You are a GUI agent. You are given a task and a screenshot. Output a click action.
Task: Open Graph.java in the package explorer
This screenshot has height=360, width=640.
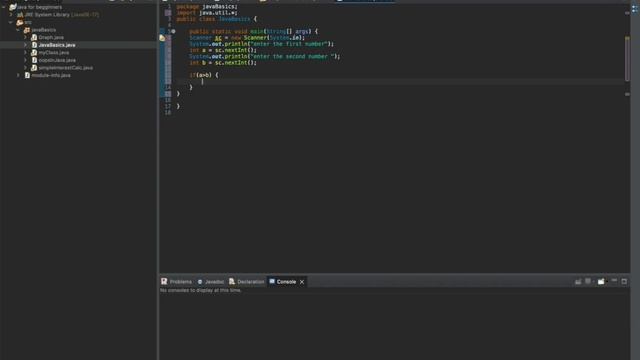coord(51,37)
